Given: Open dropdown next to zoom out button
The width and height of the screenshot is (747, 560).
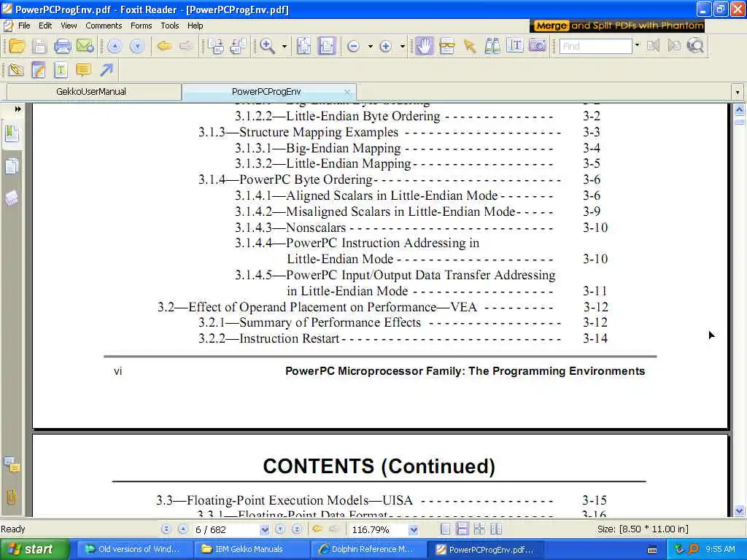Looking at the screenshot, I should 370,46.
